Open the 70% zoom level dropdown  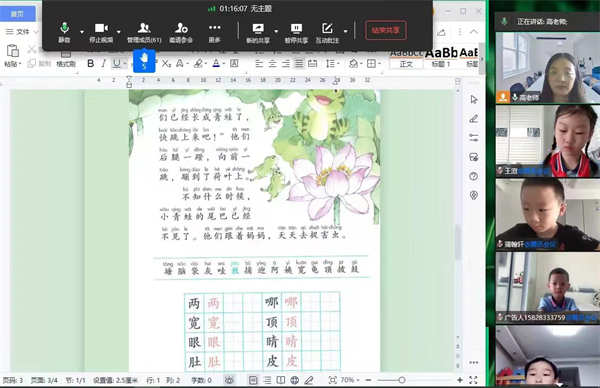click(350, 380)
